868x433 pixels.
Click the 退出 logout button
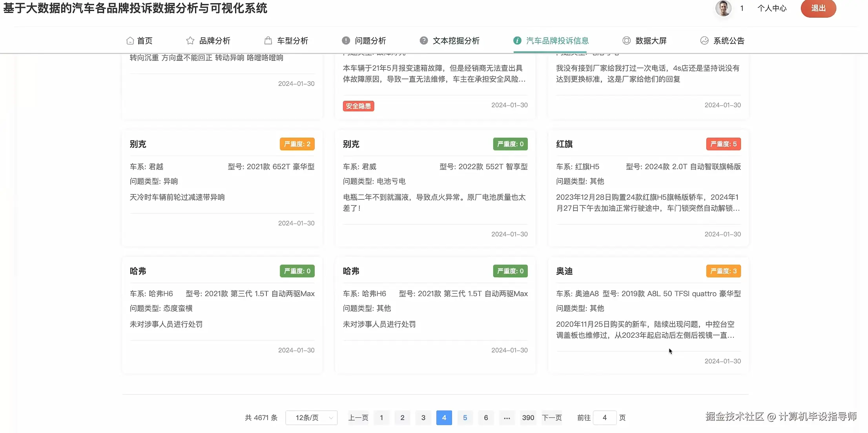pyautogui.click(x=818, y=8)
